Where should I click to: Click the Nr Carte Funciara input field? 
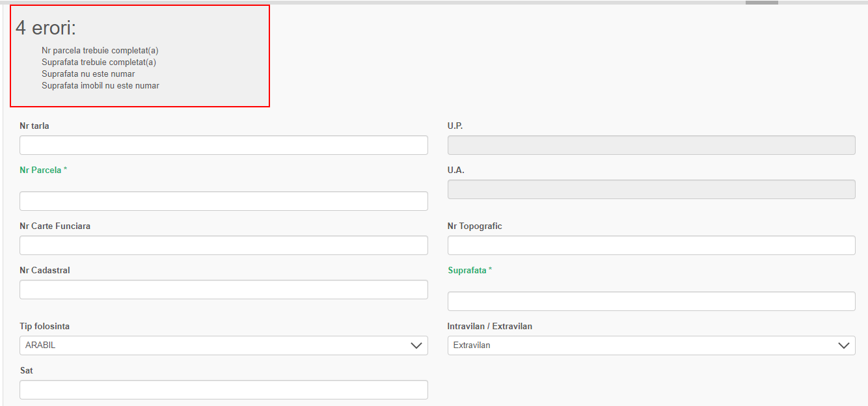(x=223, y=245)
